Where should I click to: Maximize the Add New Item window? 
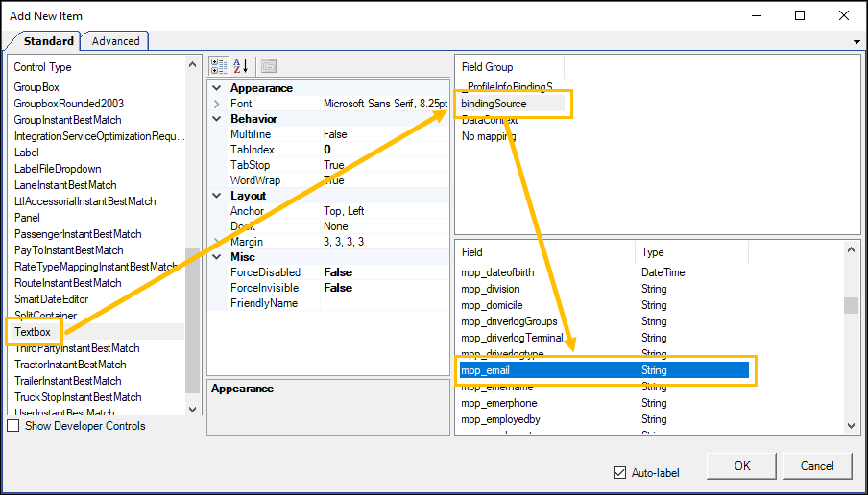click(x=800, y=15)
